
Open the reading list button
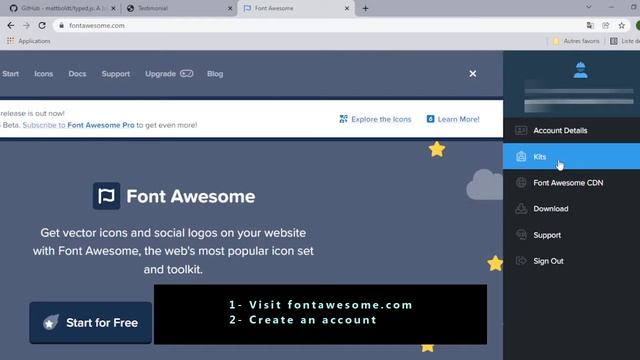tap(624, 41)
